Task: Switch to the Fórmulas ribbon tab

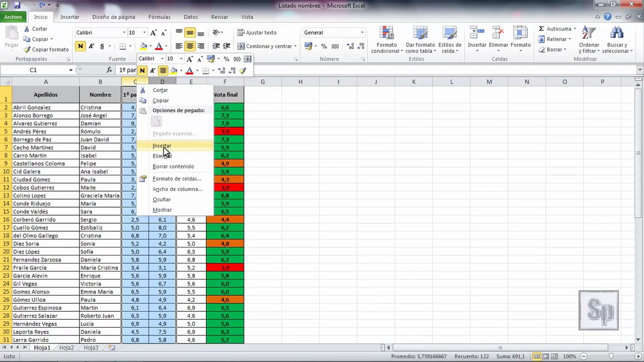Action: click(159, 17)
